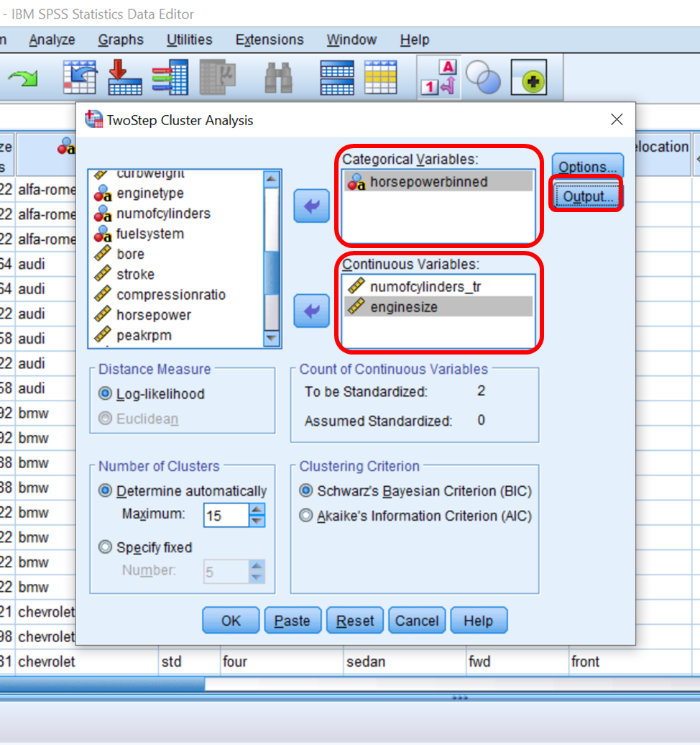Increase Maximum clusters with up stepper
Viewport: 700px width, 745px height.
click(259, 511)
